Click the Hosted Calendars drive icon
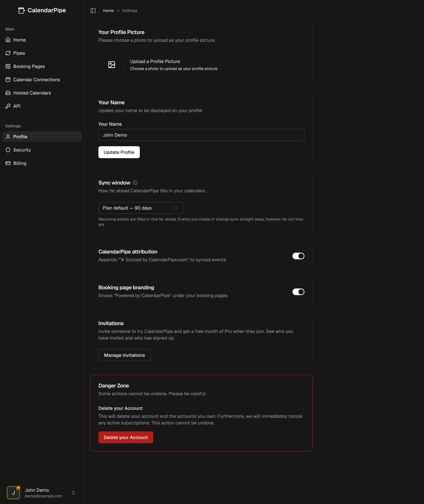The width and height of the screenshot is (424, 504). pos(8,93)
